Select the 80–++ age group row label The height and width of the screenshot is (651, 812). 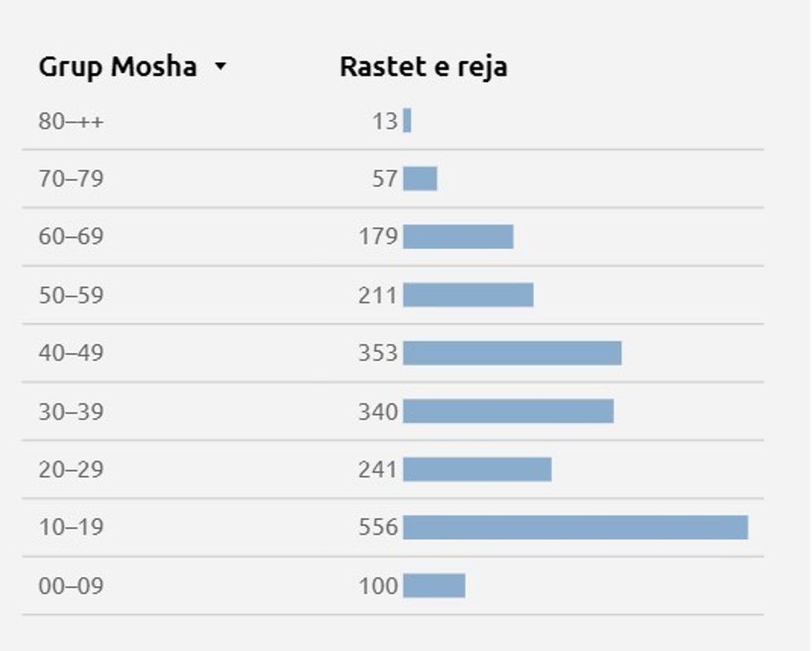(x=71, y=122)
